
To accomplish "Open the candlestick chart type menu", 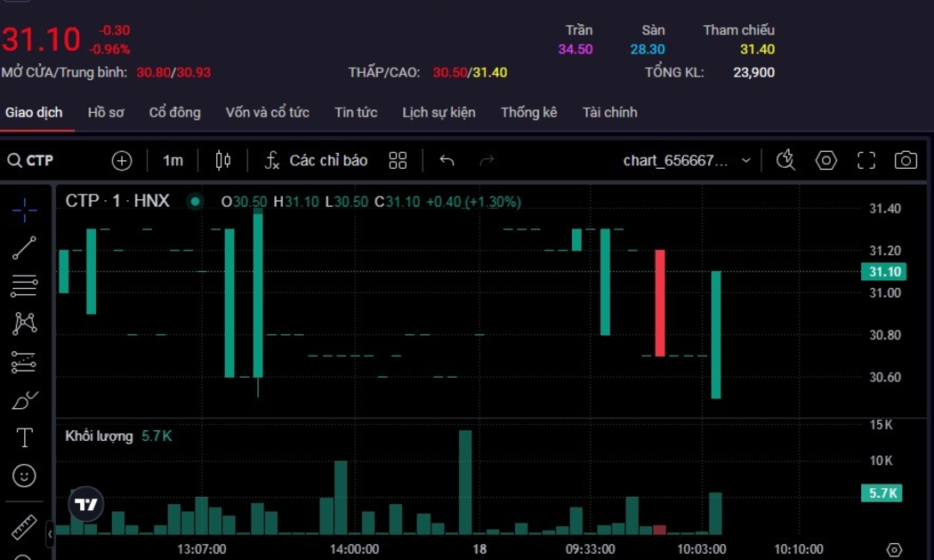I will point(223,160).
